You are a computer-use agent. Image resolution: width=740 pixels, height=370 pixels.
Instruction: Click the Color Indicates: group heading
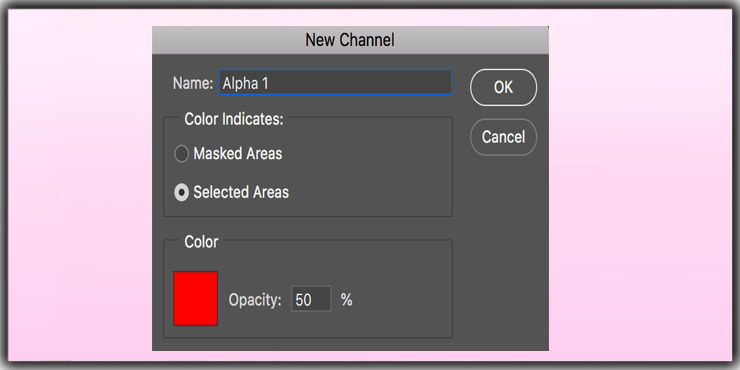point(234,119)
